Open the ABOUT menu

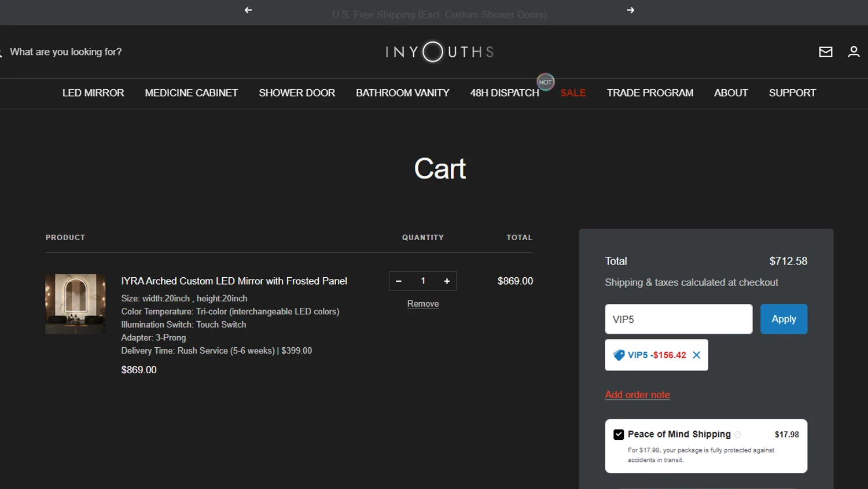click(731, 93)
